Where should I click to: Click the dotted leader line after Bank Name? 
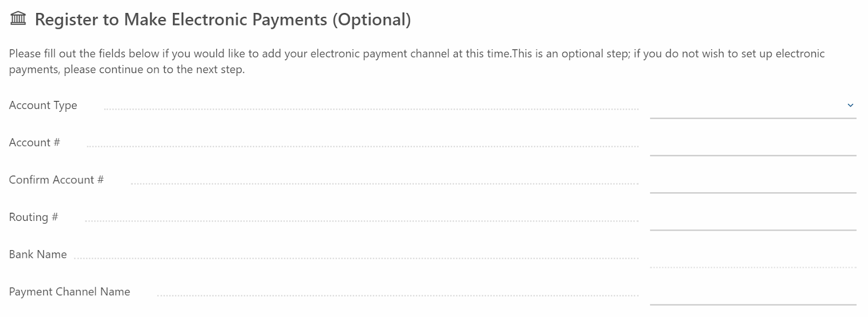click(356, 258)
